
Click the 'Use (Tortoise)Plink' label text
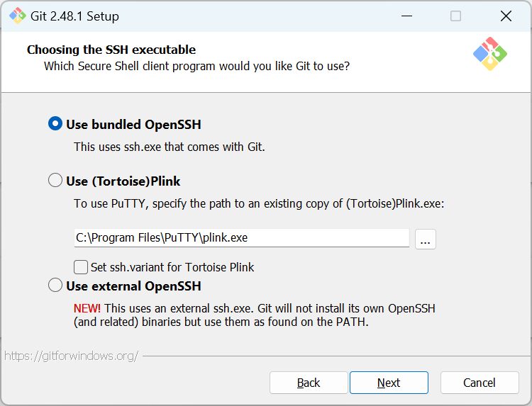pyautogui.click(x=123, y=181)
